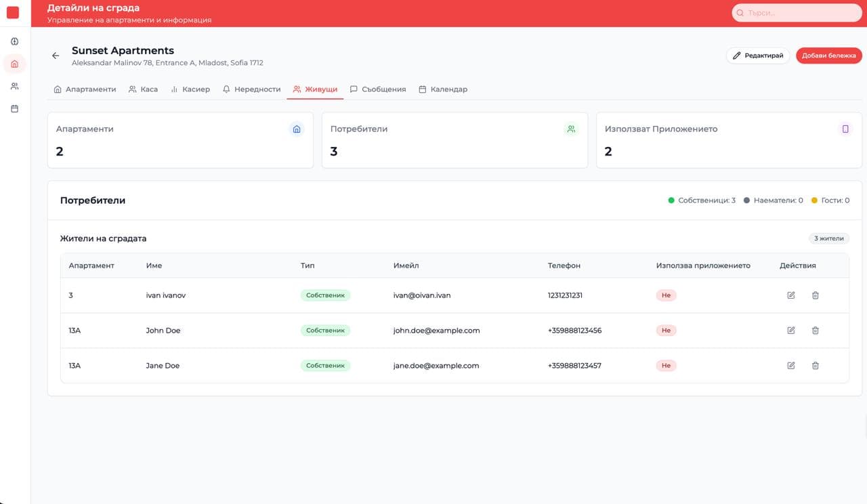Select the buildings home icon in sidebar
Image resolution: width=867 pixels, height=504 pixels.
[x=15, y=64]
